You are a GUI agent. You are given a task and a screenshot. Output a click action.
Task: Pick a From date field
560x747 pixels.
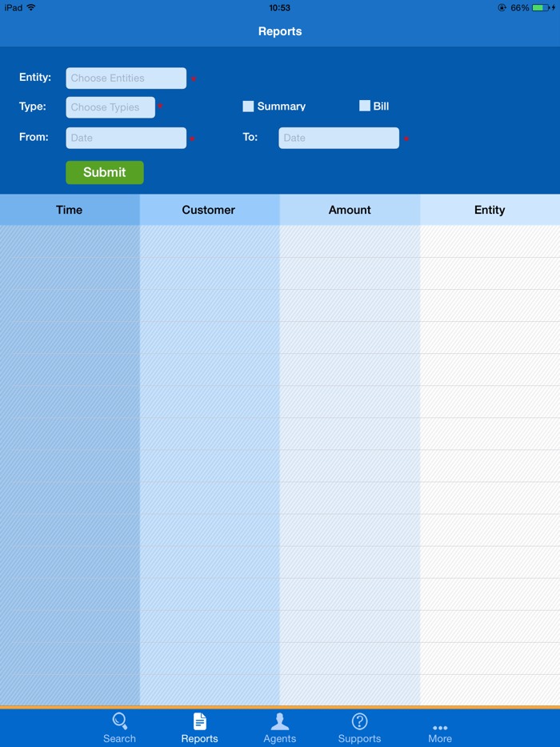(x=126, y=138)
